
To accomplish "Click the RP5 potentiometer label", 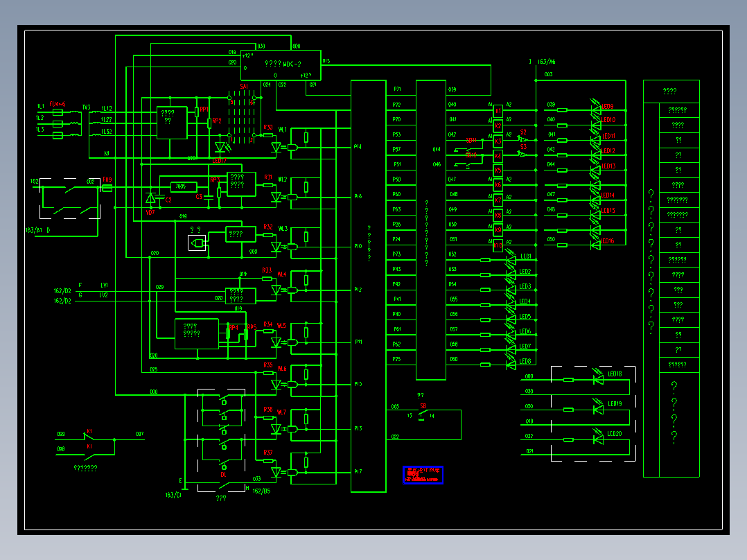I will (x=252, y=327).
